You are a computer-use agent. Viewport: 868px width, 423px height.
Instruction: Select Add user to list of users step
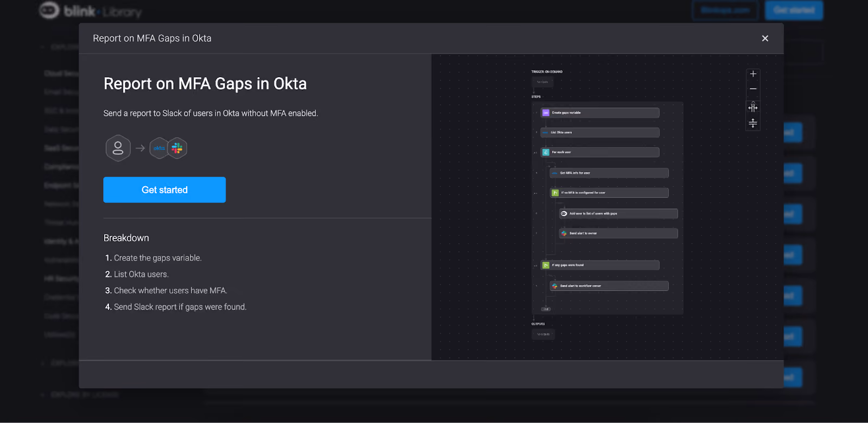pyautogui.click(x=618, y=213)
